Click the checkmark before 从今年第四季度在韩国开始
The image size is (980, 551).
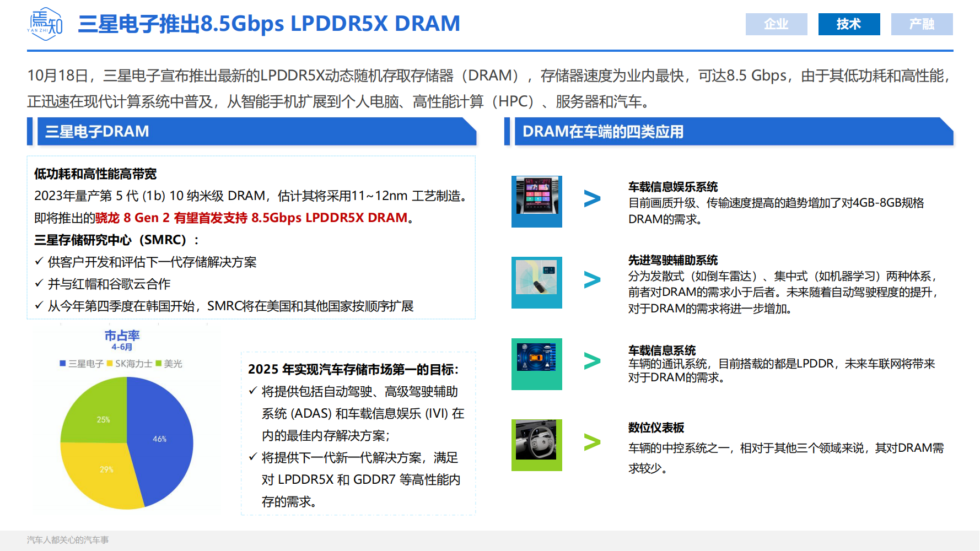coord(39,306)
